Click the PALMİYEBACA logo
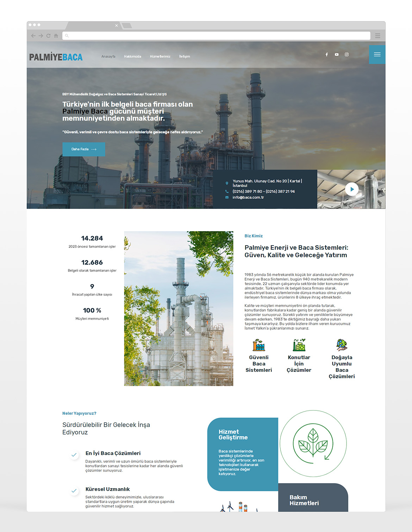This screenshot has width=412, height=532. pos(56,57)
